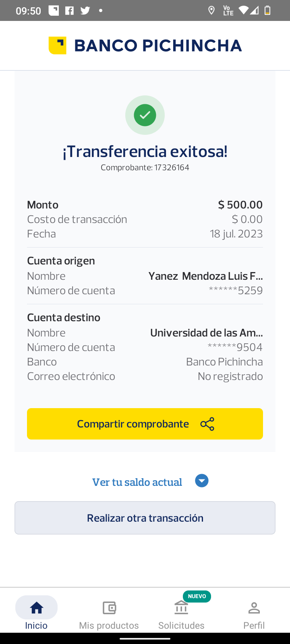This screenshot has width=290, height=644.
Task: Tap the green success checkmark icon
Action: point(145,115)
